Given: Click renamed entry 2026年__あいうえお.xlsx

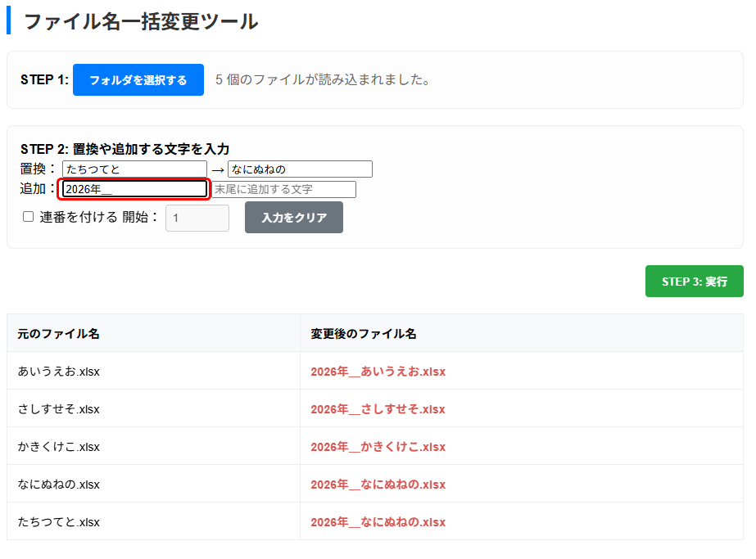Looking at the screenshot, I should 378,372.
